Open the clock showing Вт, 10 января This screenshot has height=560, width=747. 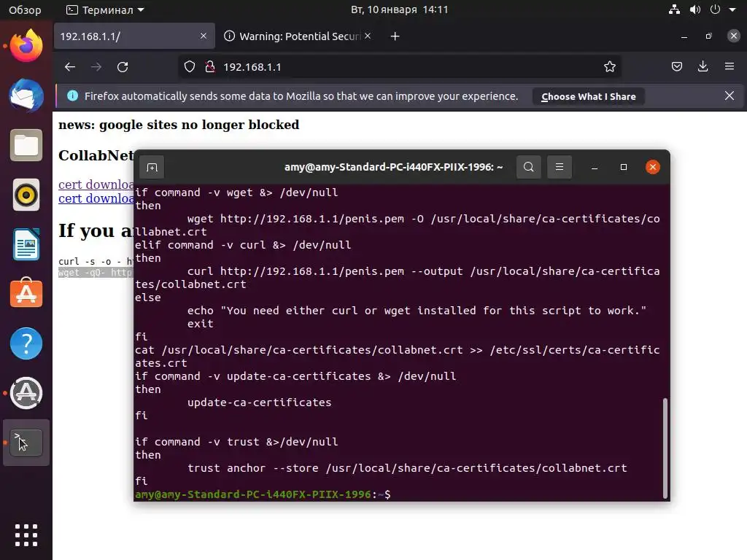tap(399, 9)
